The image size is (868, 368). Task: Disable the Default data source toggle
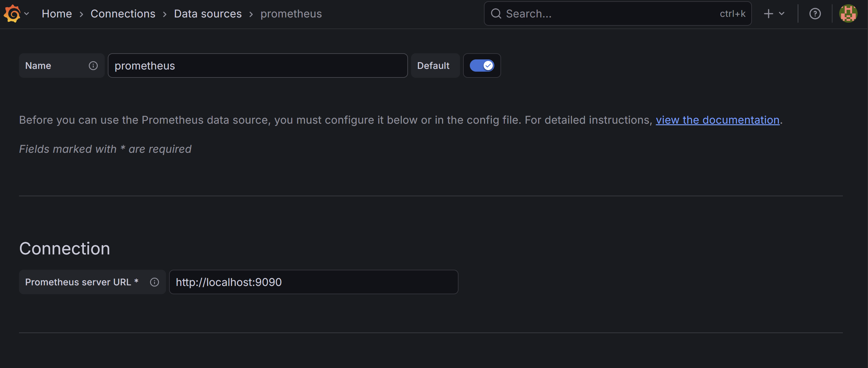pyautogui.click(x=482, y=66)
